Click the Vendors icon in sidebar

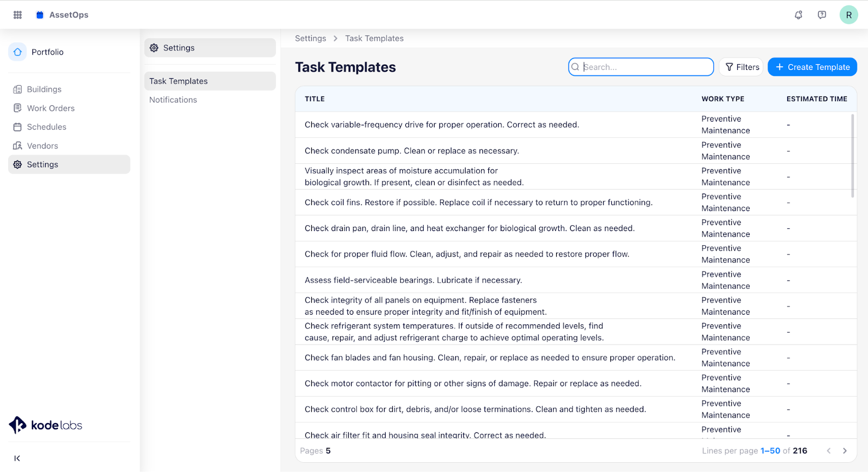point(17,146)
